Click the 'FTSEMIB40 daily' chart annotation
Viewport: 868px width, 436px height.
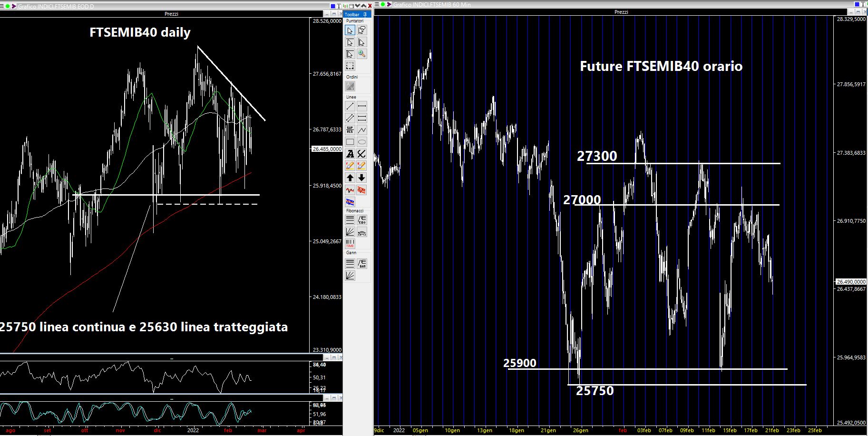click(140, 32)
